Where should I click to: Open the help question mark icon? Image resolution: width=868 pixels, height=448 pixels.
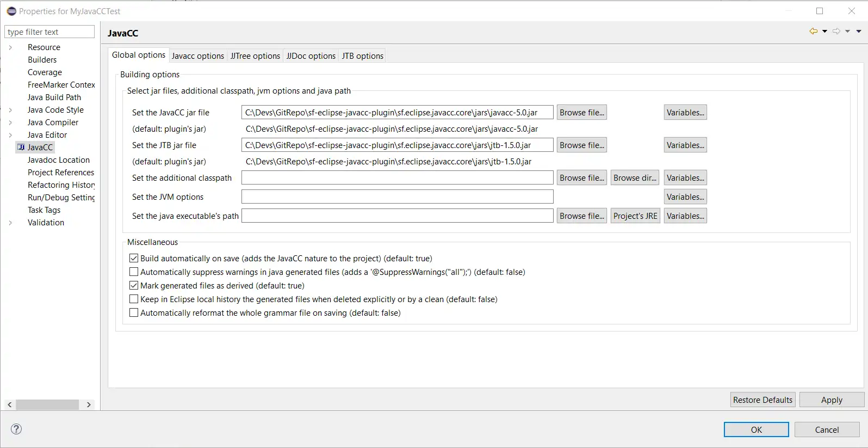click(17, 429)
